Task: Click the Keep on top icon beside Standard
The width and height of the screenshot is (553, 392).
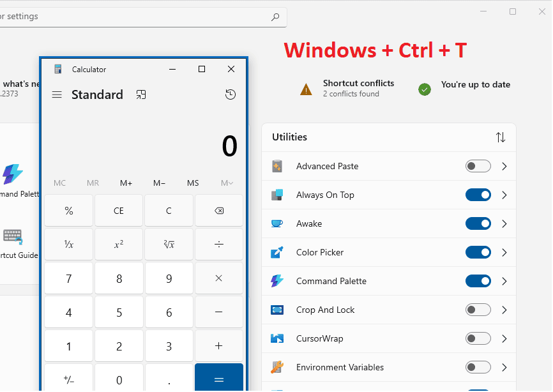Action: click(141, 94)
